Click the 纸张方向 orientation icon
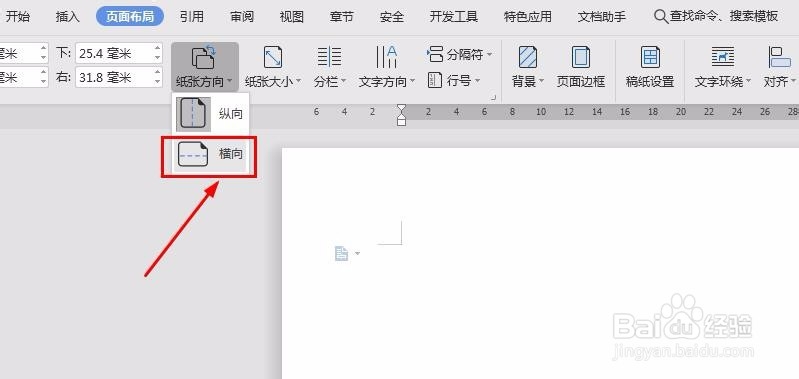Image resolution: width=799 pixels, height=379 pixels. [204, 57]
